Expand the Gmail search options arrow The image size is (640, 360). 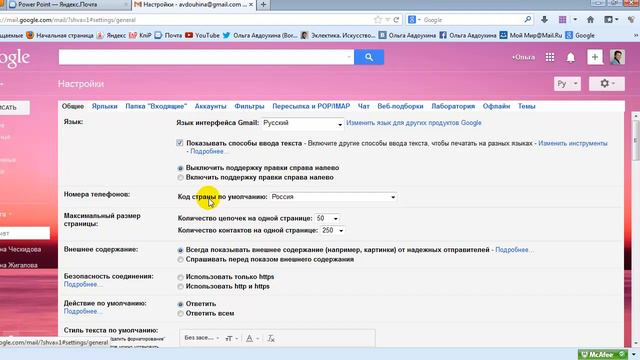click(x=349, y=57)
